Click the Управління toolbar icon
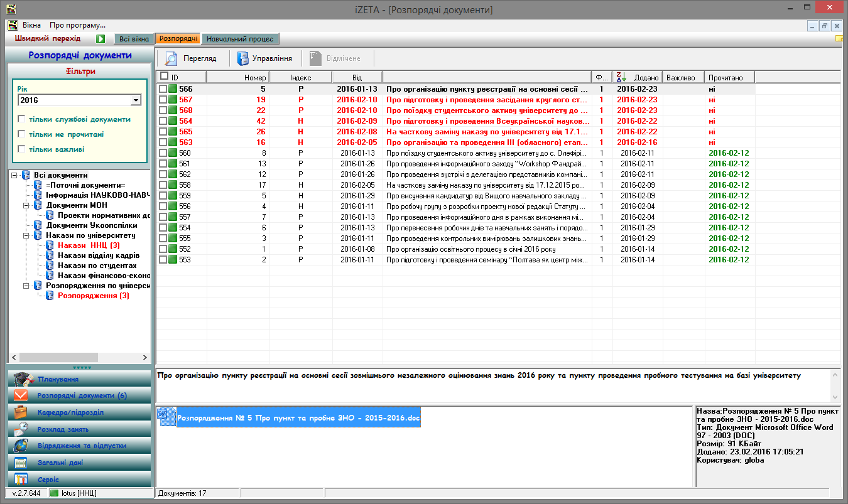The image size is (848, 504). pyautogui.click(x=242, y=59)
